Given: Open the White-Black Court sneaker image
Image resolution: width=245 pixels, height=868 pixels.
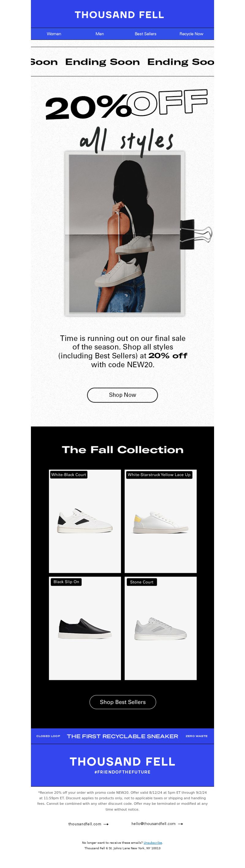Looking at the screenshot, I should [x=85, y=521].
